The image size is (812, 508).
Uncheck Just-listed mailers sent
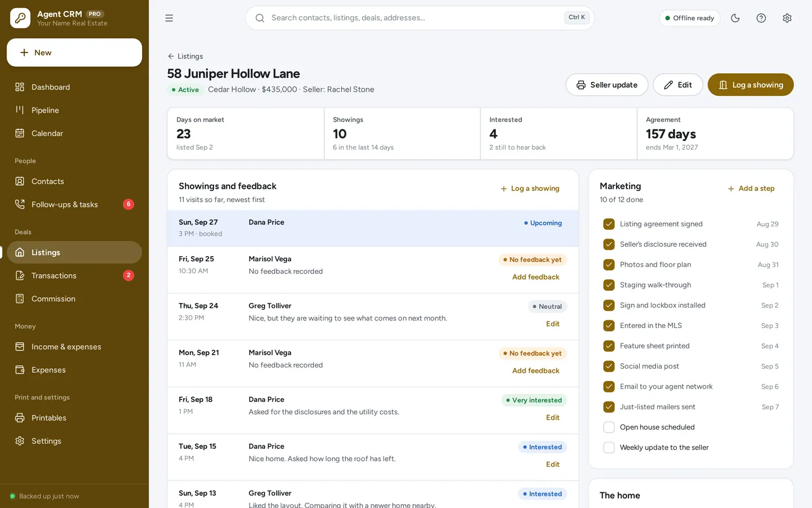click(x=609, y=407)
